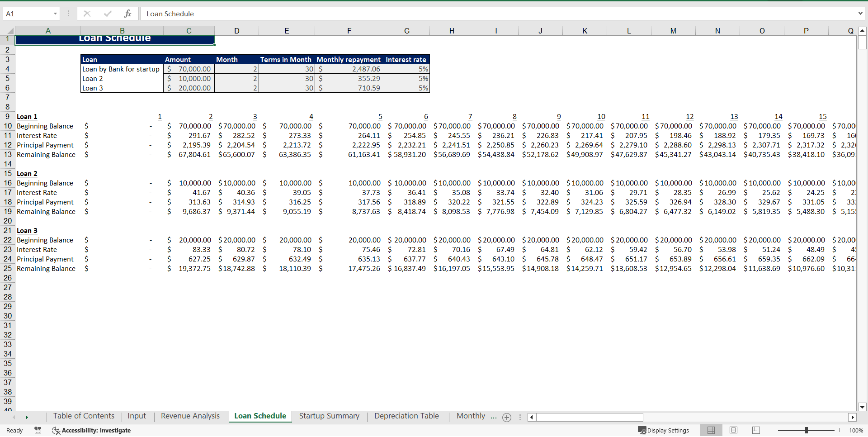Screen dimensions: 868x437
Task: Select the Loan Schedule sheet tab
Action: pos(260,416)
